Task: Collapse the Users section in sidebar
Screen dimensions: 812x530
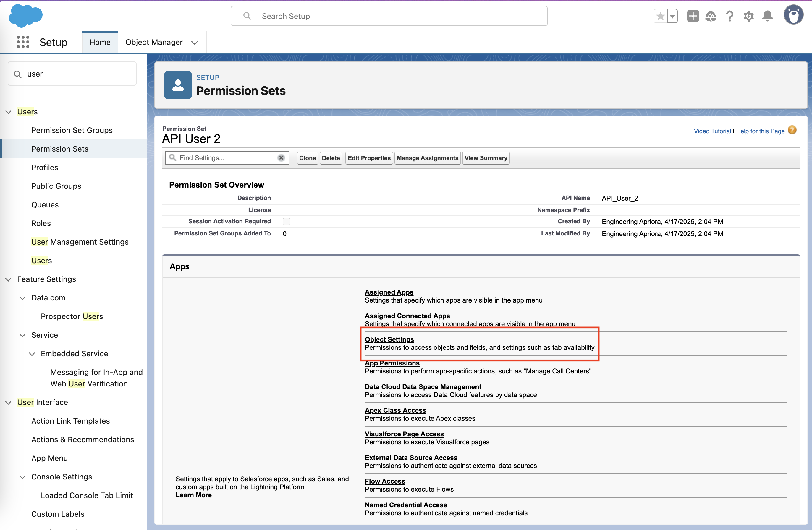Action: 8,112
